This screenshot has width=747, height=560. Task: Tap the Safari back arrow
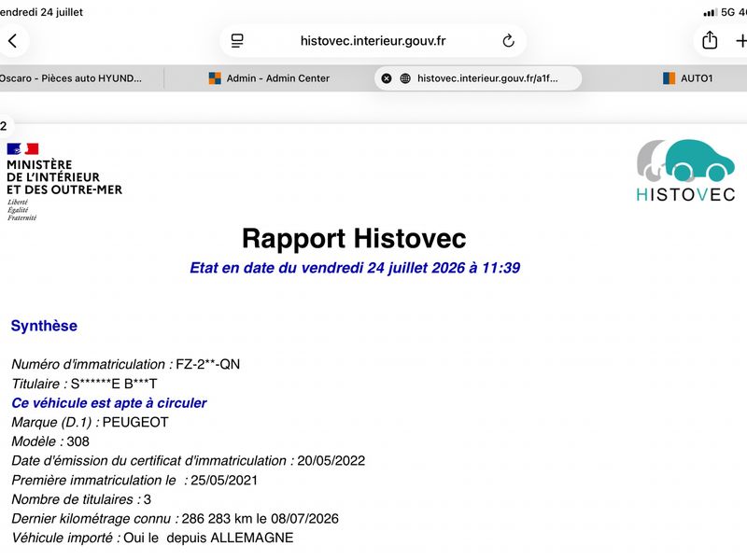[x=13, y=41]
